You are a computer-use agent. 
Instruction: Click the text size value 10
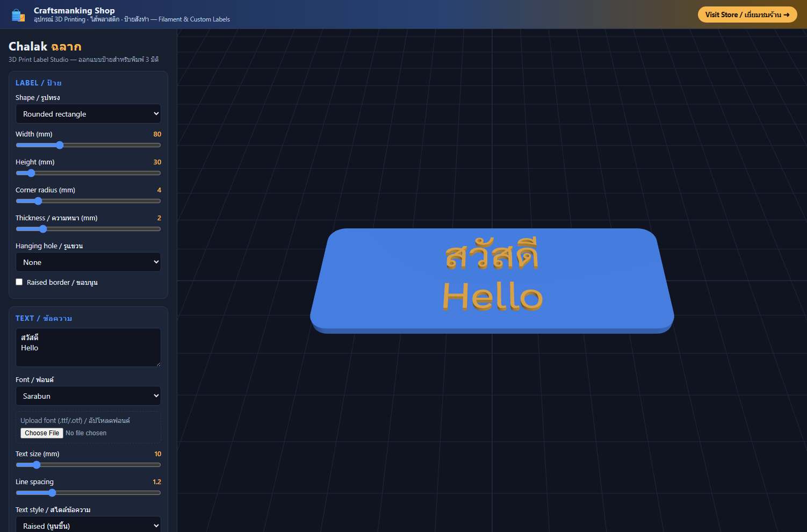[x=158, y=454]
